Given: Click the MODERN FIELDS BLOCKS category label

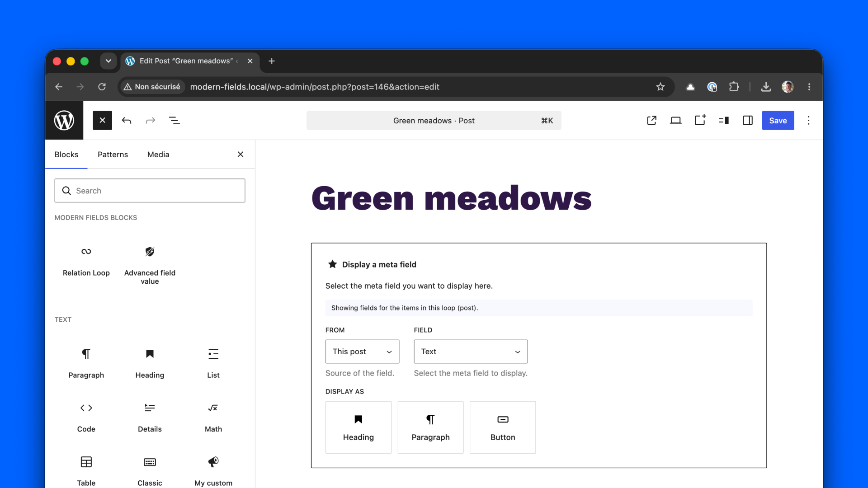Looking at the screenshot, I should pos(96,218).
